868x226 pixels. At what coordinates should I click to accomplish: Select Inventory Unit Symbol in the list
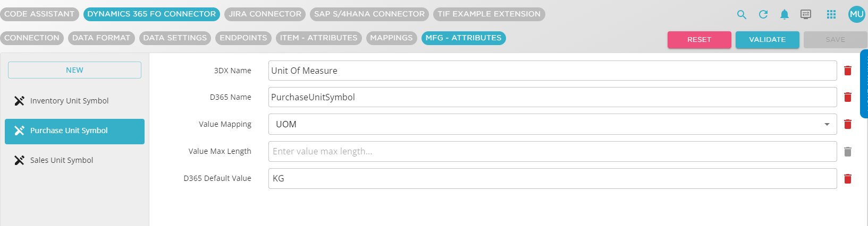(x=69, y=101)
